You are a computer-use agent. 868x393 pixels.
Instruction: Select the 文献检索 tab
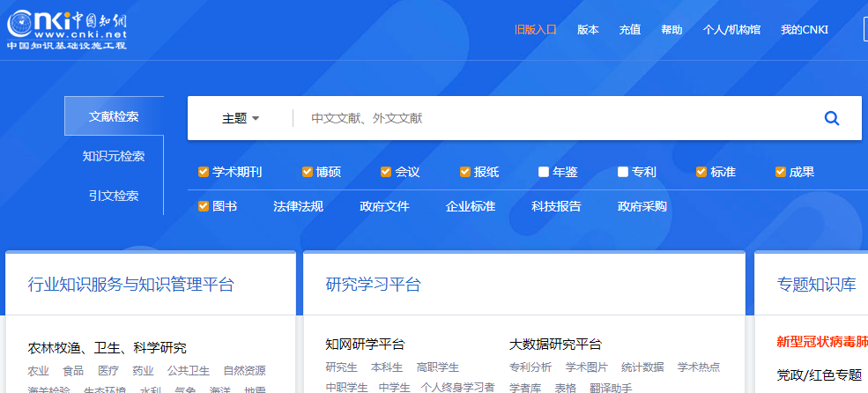[114, 116]
